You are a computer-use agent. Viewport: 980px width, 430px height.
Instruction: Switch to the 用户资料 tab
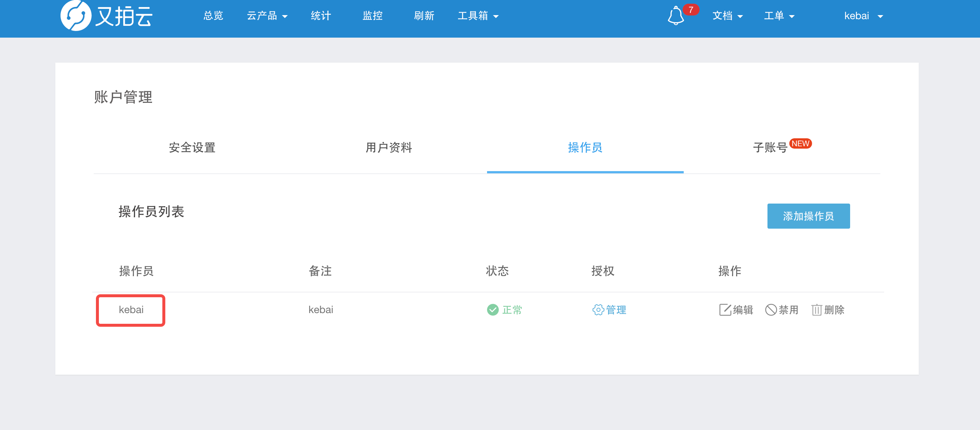coord(389,148)
